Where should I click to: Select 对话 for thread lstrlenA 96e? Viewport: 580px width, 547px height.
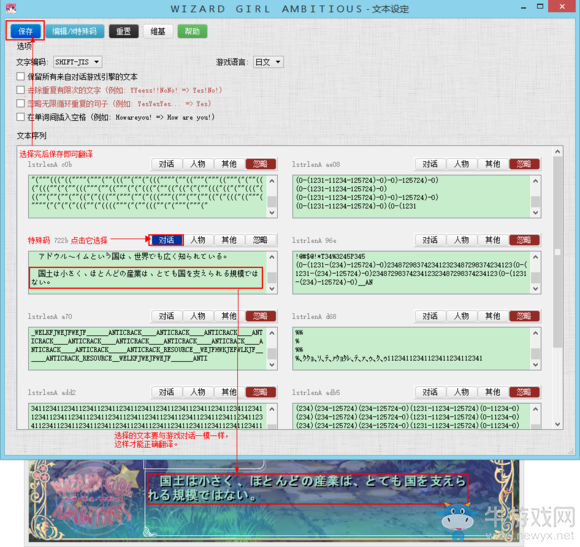[x=430, y=240]
